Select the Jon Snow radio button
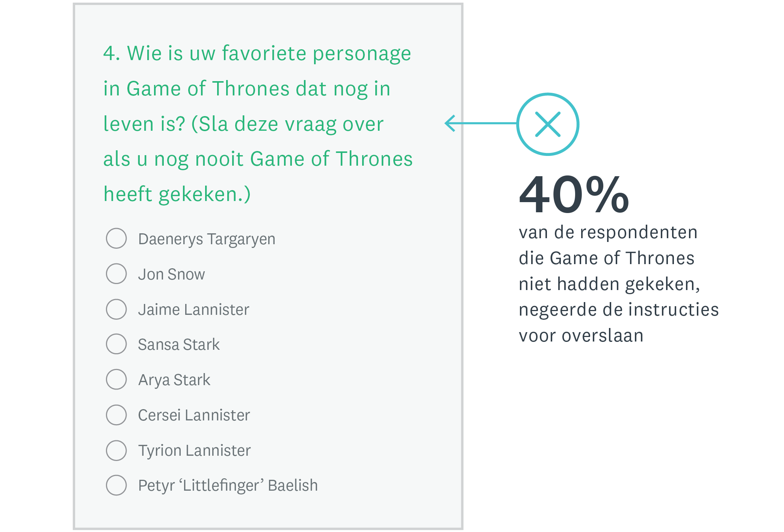This screenshot has width=784, height=532. [116, 274]
